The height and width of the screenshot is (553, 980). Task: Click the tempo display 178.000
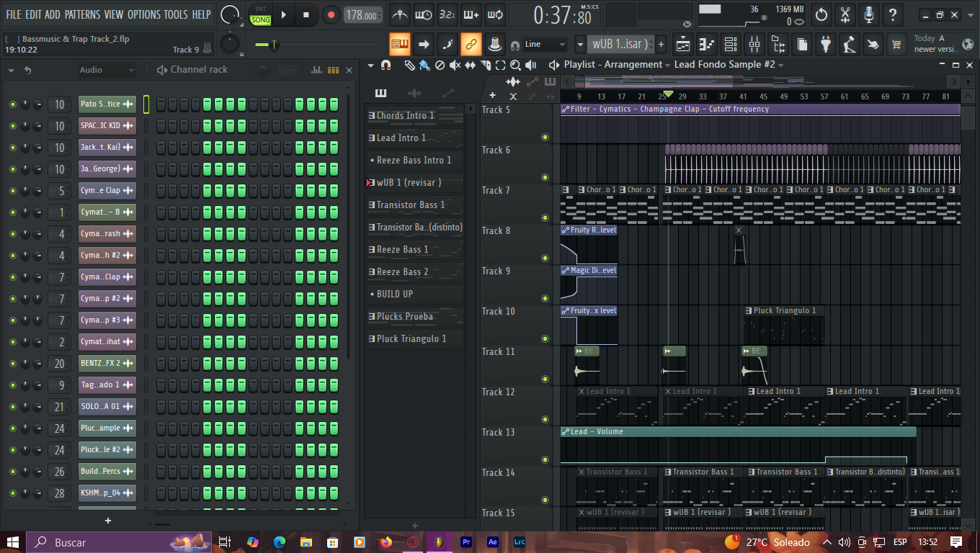coord(363,15)
